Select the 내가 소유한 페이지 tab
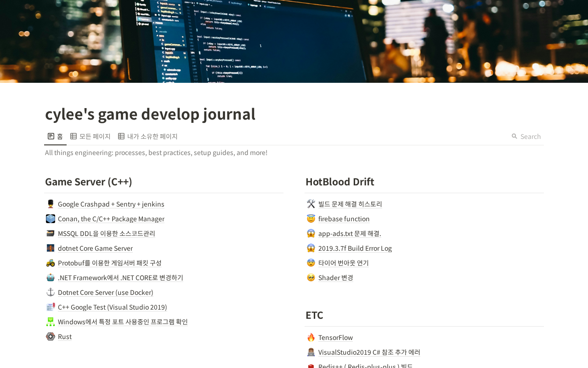The width and height of the screenshot is (588, 368). tap(148, 136)
